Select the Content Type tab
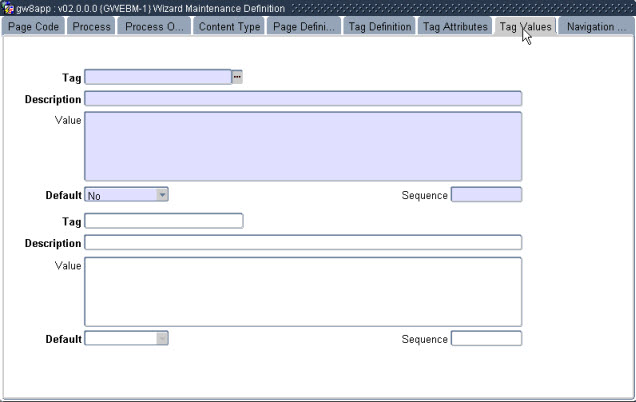 tap(229, 27)
